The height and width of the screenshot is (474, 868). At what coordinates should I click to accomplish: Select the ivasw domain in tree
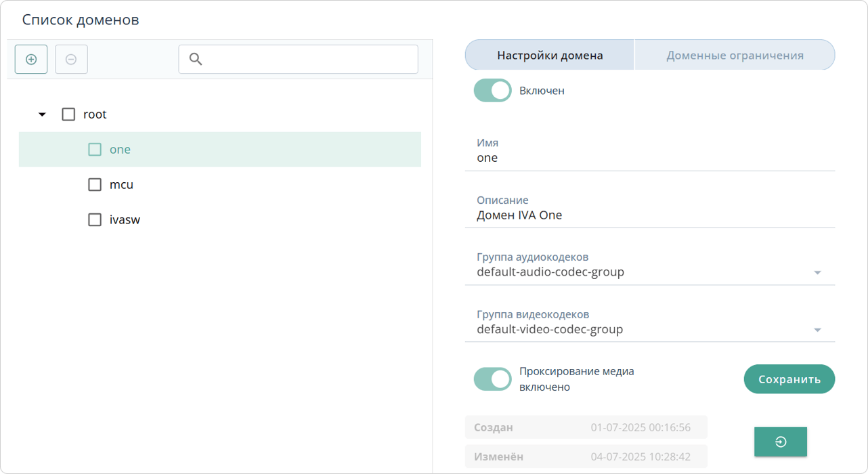click(125, 220)
